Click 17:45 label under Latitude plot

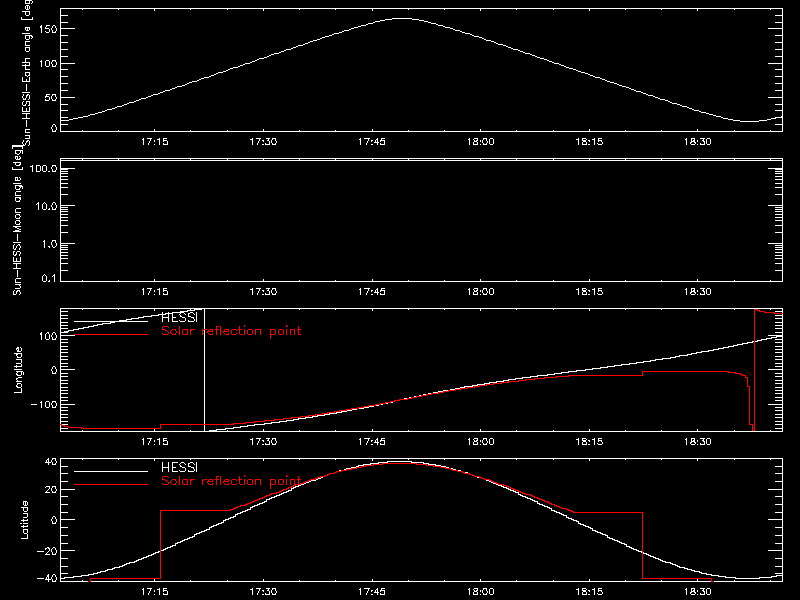click(x=372, y=591)
